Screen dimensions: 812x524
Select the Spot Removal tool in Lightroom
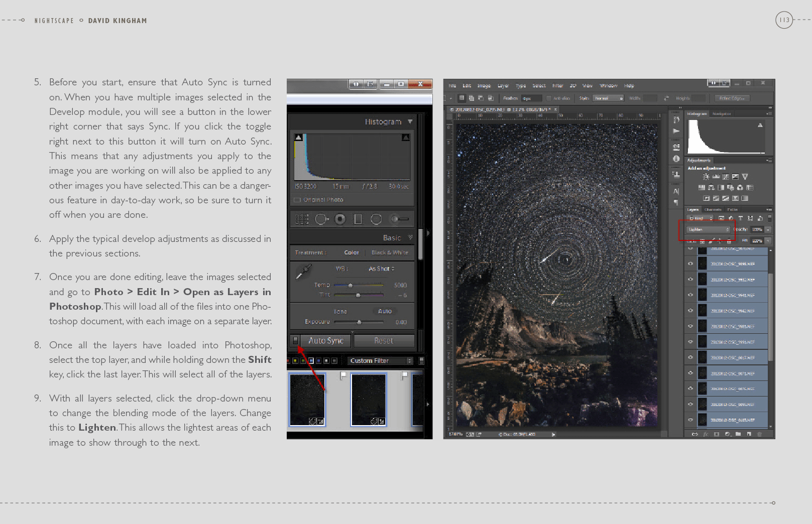coord(321,219)
